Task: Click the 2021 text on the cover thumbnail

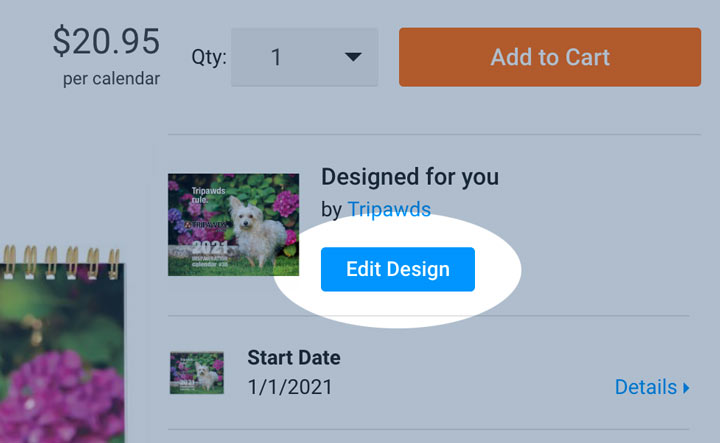Action: click(x=210, y=248)
